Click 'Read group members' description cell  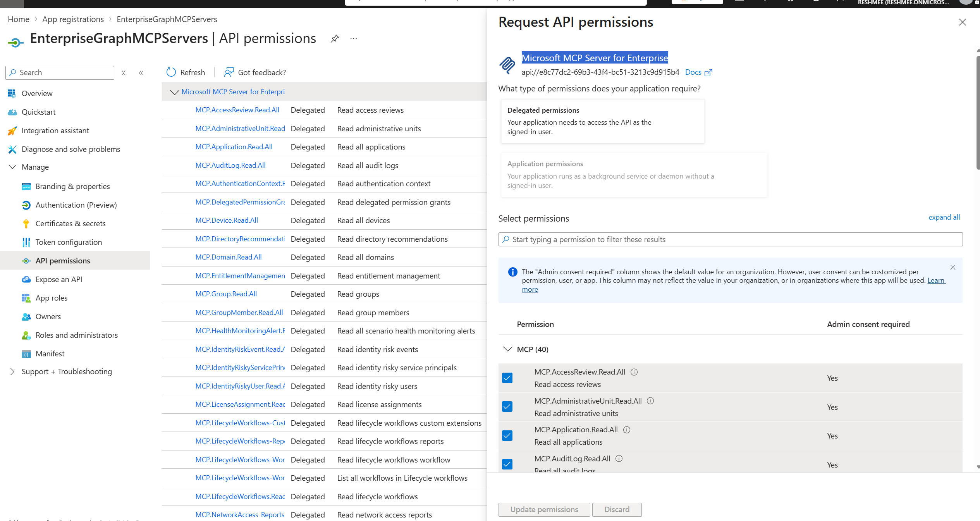click(x=373, y=313)
